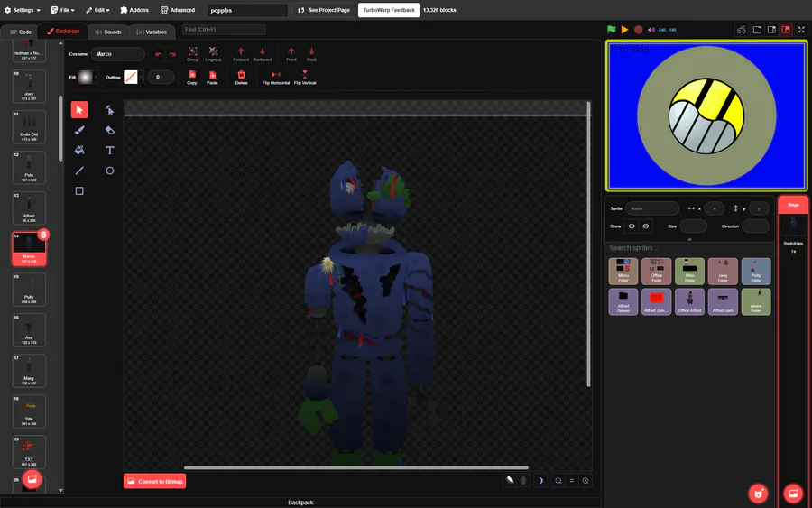
Task: Open the Joey Folder sprite folder
Action: pyautogui.click(x=723, y=272)
